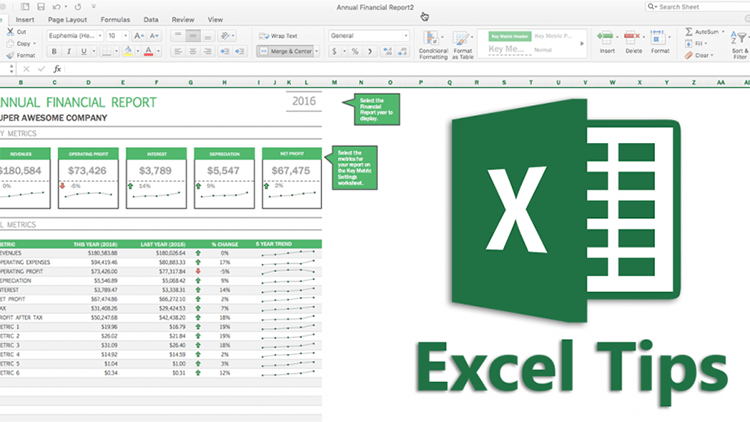750x422 pixels.
Task: Open Sort & Filter
Action: tap(739, 44)
